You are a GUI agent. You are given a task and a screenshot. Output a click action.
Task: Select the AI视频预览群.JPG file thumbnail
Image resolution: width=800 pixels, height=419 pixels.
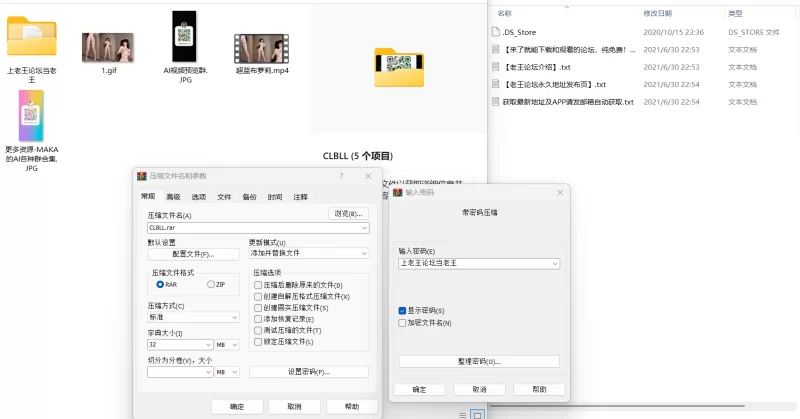[184, 37]
